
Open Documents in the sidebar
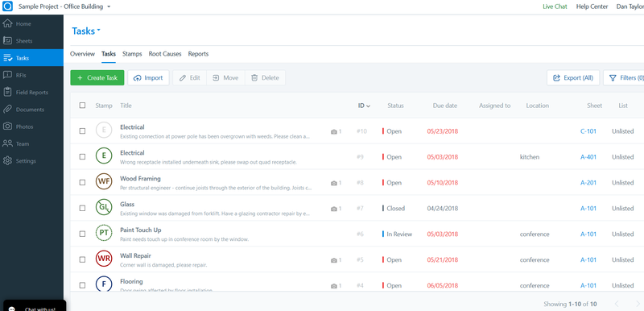click(31, 110)
